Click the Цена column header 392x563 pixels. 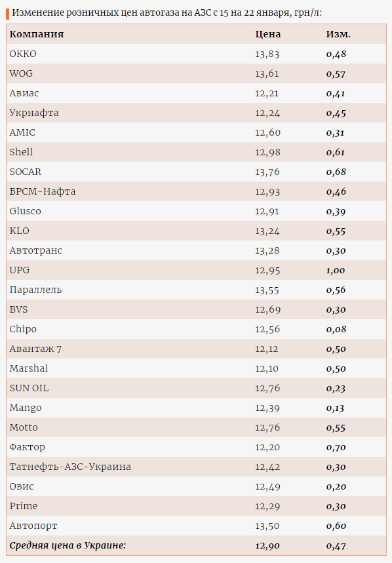click(x=268, y=34)
